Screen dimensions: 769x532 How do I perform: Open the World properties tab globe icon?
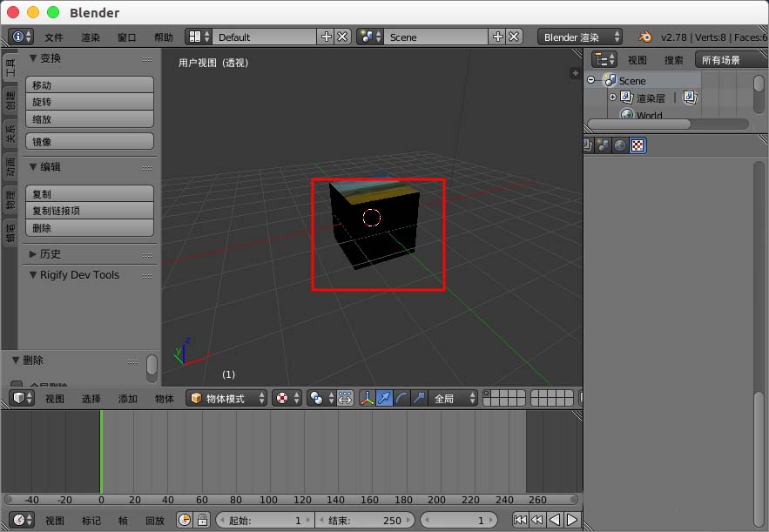coord(621,145)
